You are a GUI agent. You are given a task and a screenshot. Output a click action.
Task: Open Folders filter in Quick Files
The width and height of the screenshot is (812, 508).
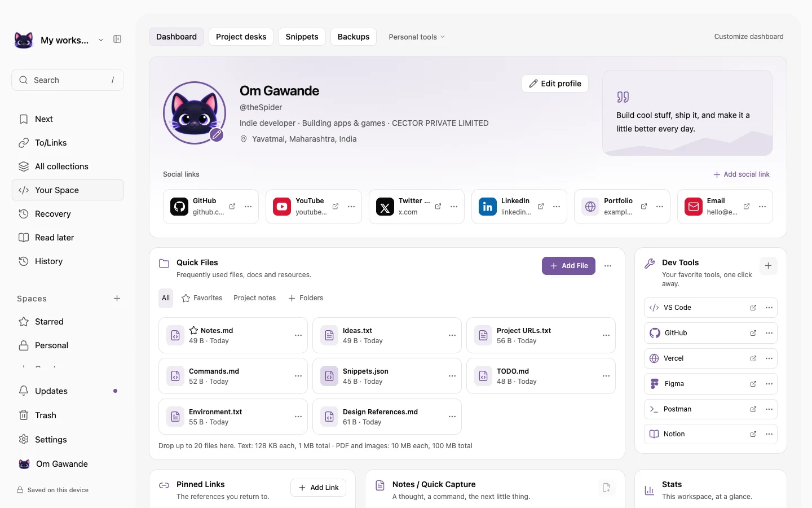(x=306, y=298)
